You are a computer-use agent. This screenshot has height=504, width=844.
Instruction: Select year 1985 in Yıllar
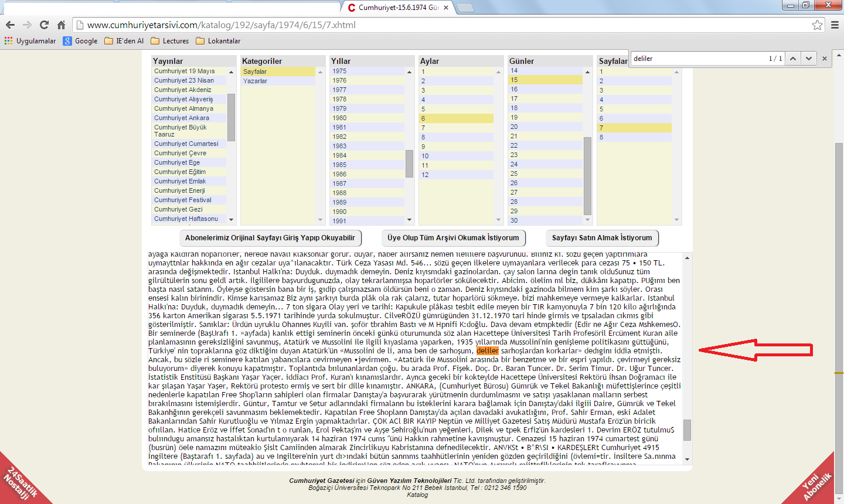pos(367,165)
